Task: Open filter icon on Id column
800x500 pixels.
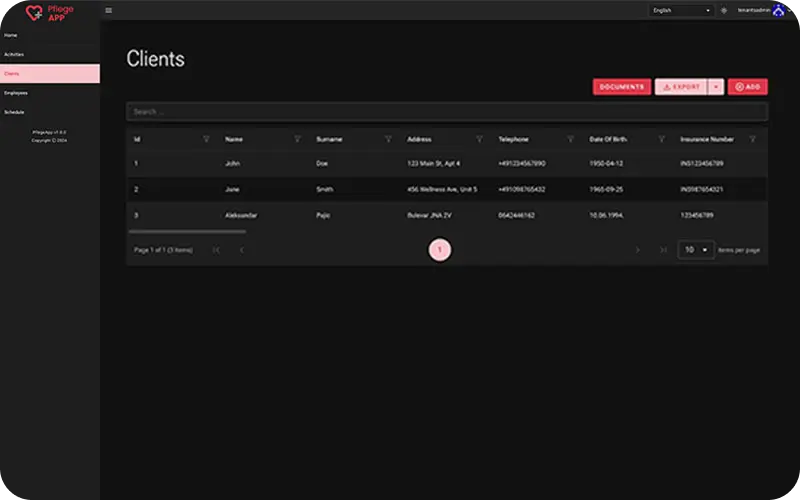Action: point(206,139)
